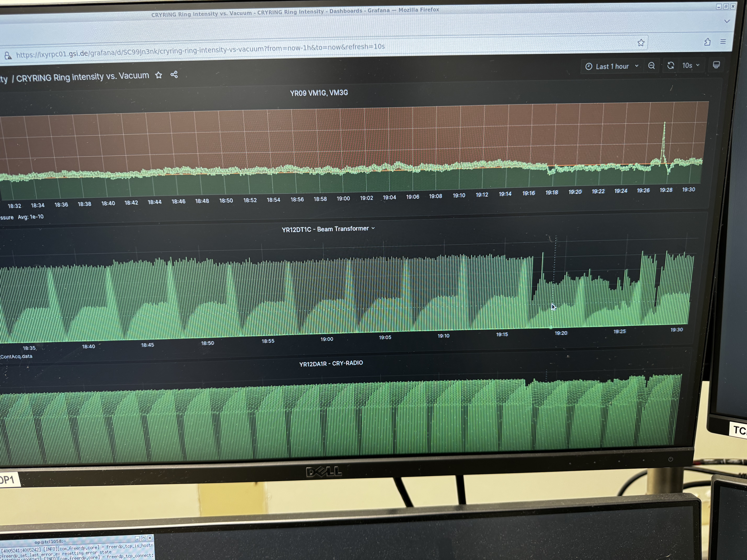Click the YR12DA1R - CRY-RADIO panel title
The height and width of the screenshot is (560, 747).
click(331, 364)
